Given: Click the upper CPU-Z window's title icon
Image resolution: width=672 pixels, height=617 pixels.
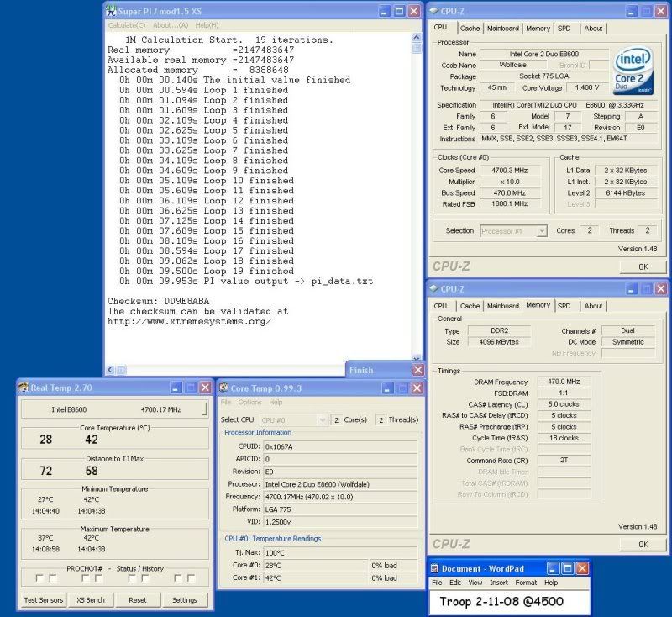Looking at the screenshot, I should [434, 11].
